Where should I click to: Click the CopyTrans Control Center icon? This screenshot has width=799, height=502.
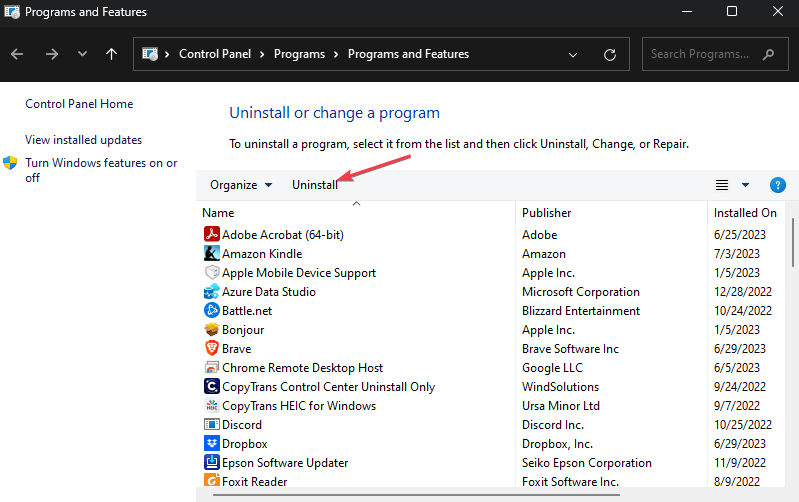click(211, 386)
